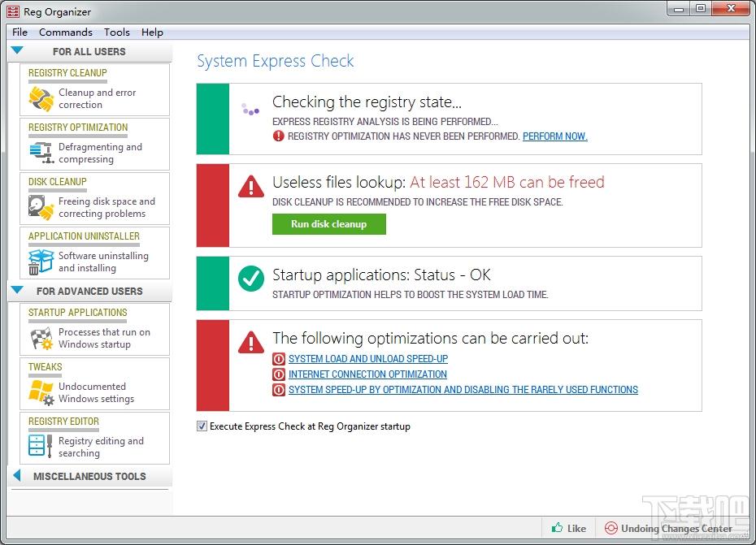Viewport: 756px width, 545px height.
Task: Click the Application Uninstaller box icon
Action: (x=41, y=262)
